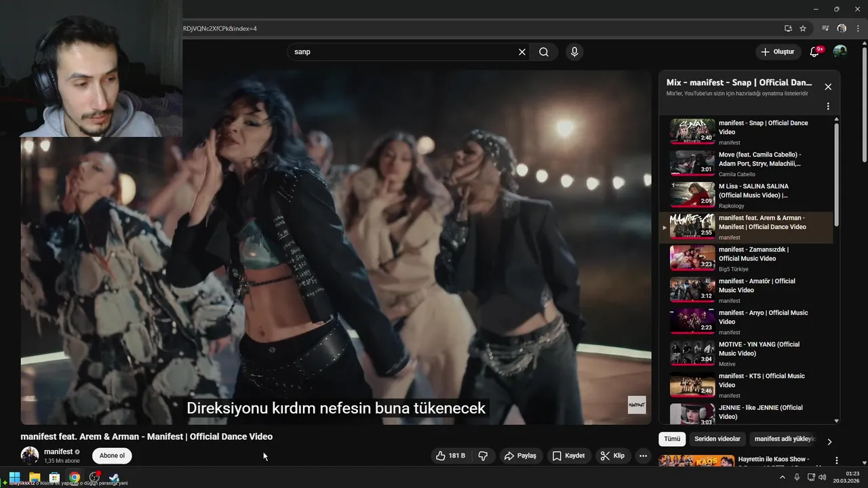Click the video title text
868x488 pixels.
[146, 436]
